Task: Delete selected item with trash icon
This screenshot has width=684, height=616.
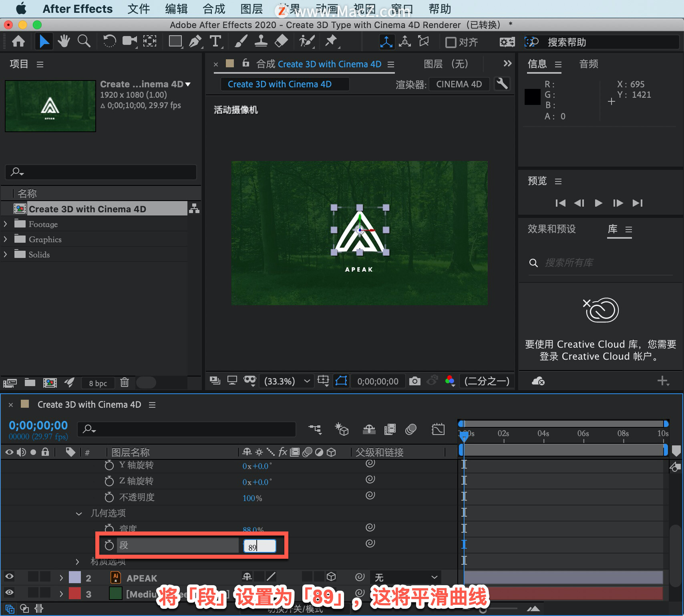Action: [125, 382]
